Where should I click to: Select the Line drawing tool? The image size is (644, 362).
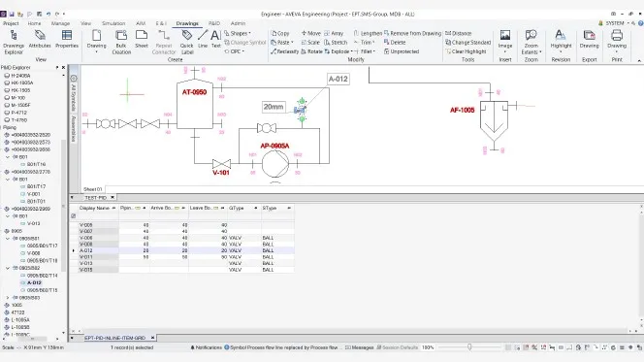click(203, 40)
